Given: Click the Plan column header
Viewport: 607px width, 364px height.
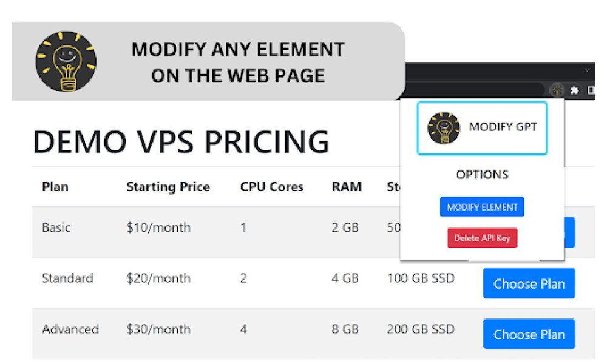Looking at the screenshot, I should point(55,187).
